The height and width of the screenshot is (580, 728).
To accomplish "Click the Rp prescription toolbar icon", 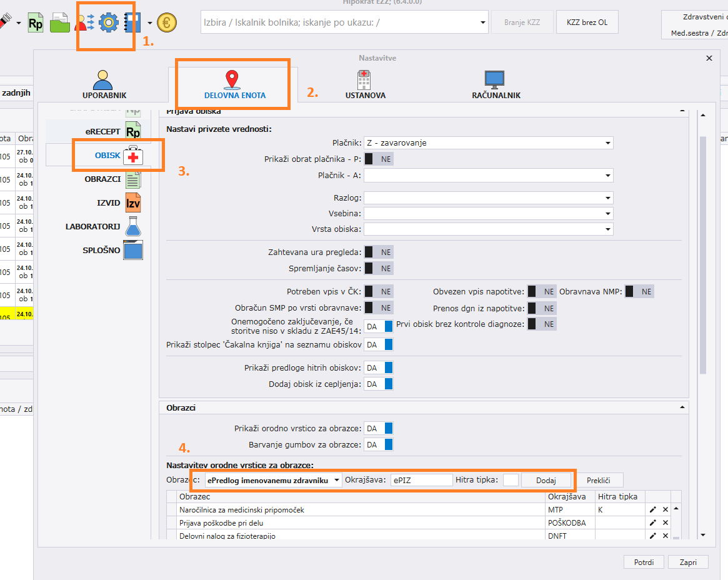I will 36,23.
